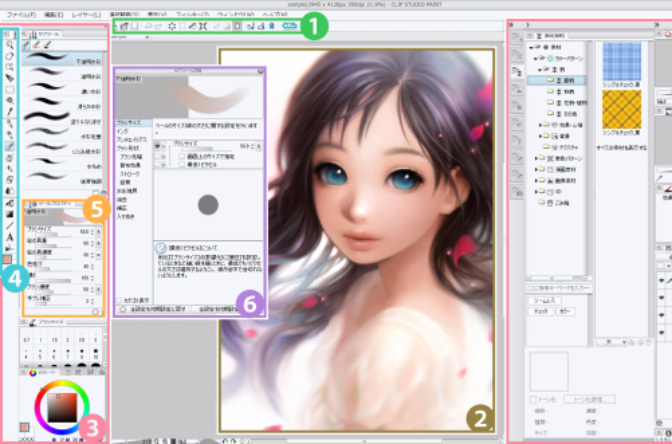Screen dimensions: 672x444
Task: Select the Pencil tool in tool palette
Action: 9,135
